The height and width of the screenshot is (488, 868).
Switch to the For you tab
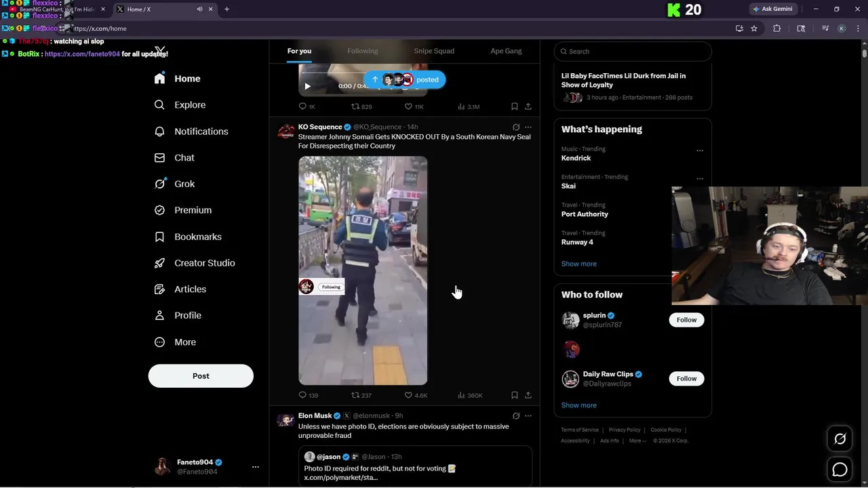pos(299,51)
